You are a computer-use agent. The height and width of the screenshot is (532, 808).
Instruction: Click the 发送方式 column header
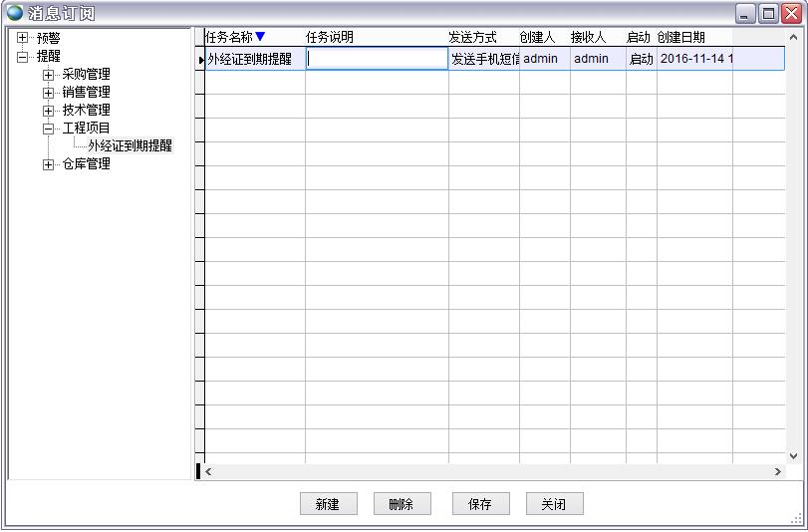(x=473, y=37)
